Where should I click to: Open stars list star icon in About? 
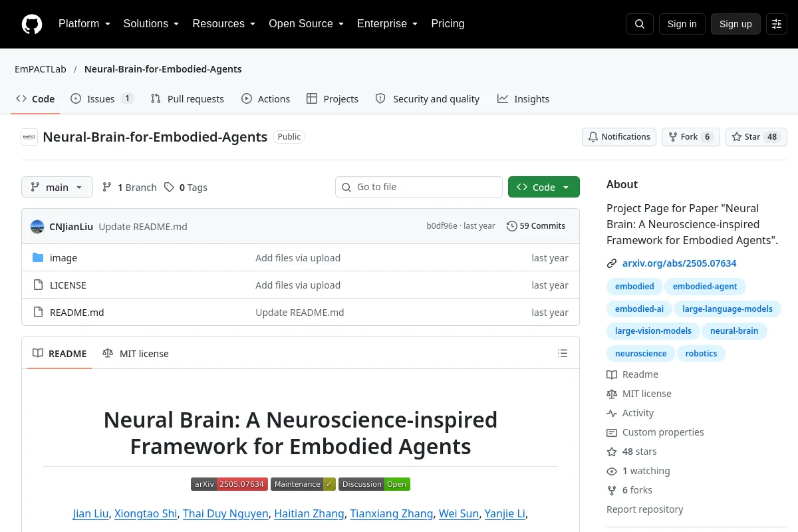pos(612,452)
